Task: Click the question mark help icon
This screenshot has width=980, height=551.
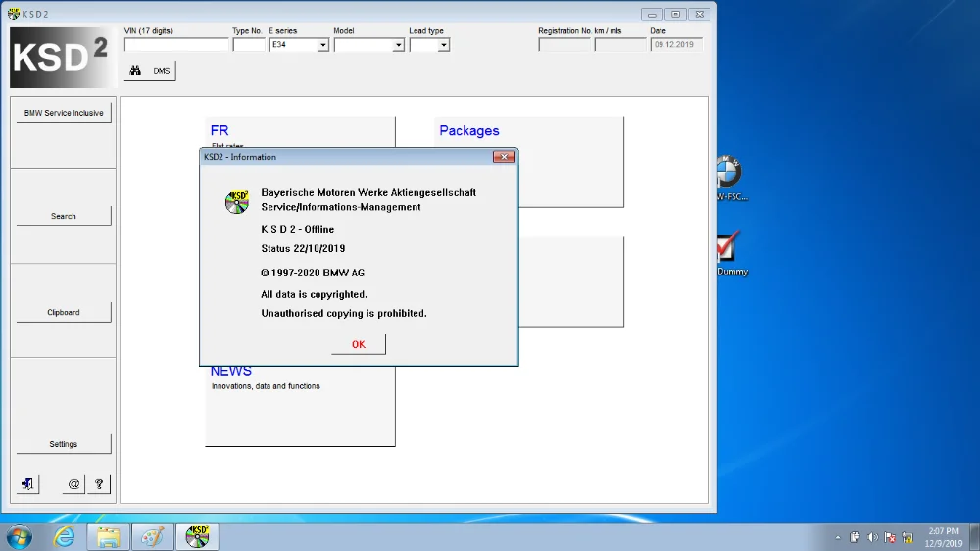Action: (99, 484)
